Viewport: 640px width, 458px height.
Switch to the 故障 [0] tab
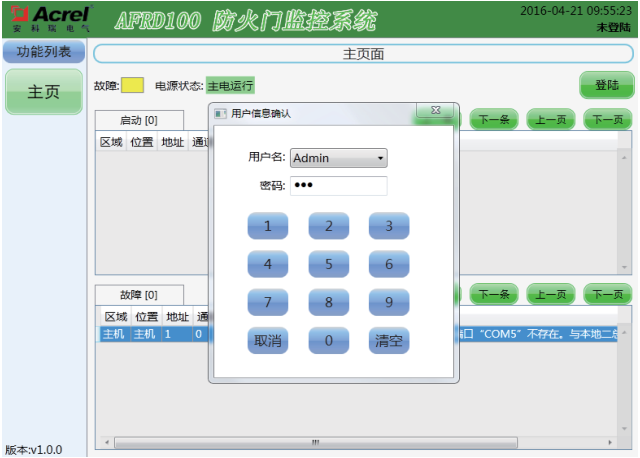coord(139,295)
